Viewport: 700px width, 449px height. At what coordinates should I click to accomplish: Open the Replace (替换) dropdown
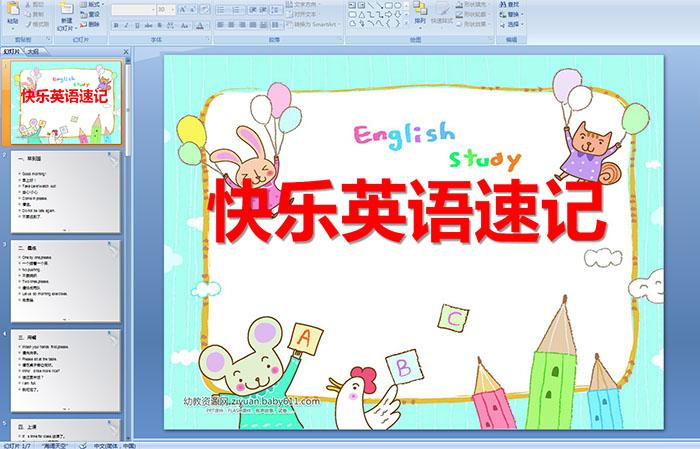coord(511,14)
